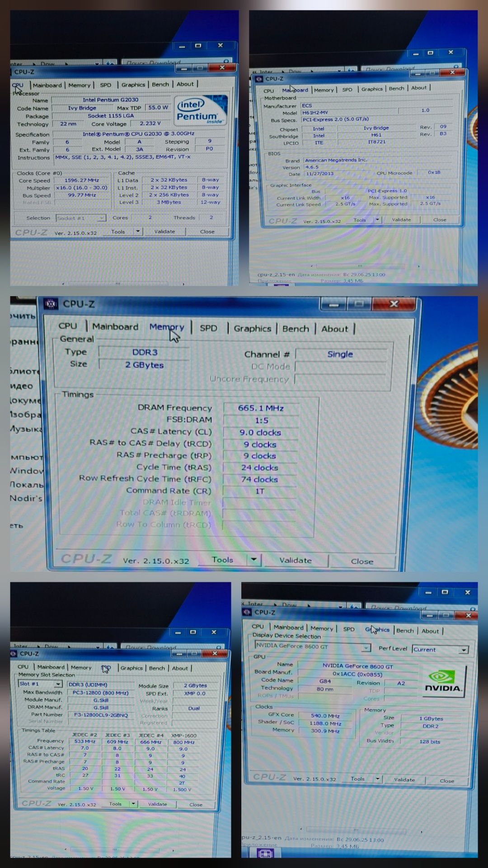Click CPU-Z title icon in the Memory timings window

51,304
